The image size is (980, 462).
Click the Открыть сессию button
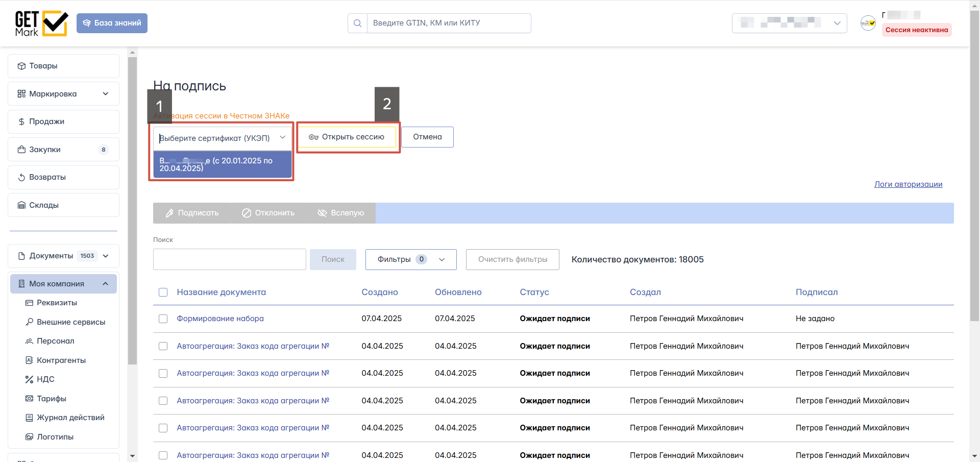347,137
